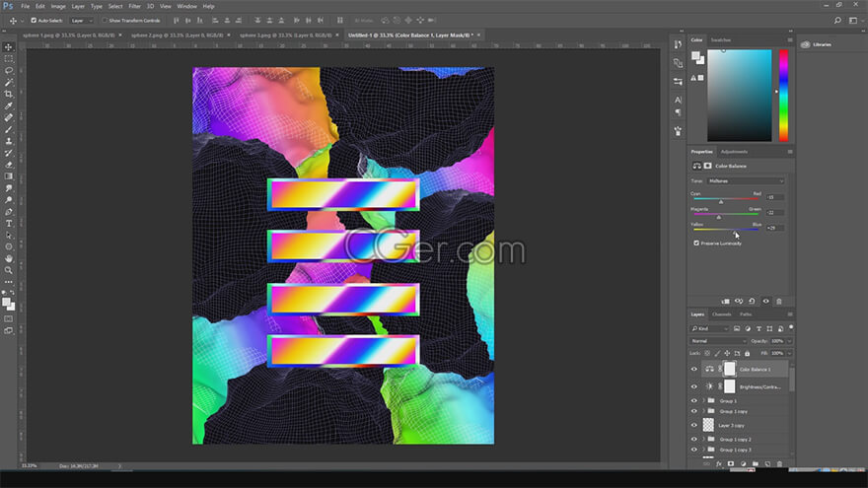Select the Brush tool
This screenshot has height=488, width=868.
(x=8, y=129)
